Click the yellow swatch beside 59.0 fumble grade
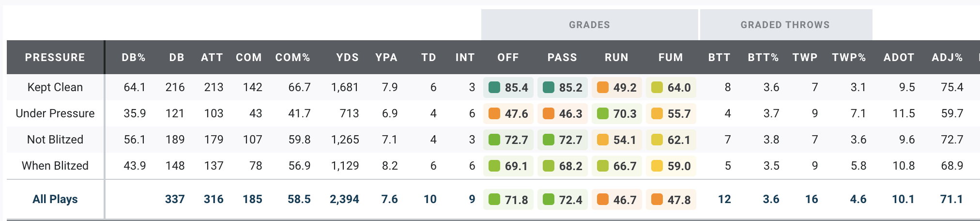This screenshot has width=980, height=221. [x=657, y=166]
